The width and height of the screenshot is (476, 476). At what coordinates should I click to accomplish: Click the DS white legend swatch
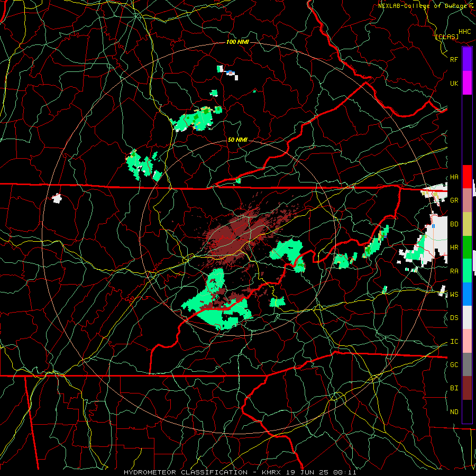467,317
